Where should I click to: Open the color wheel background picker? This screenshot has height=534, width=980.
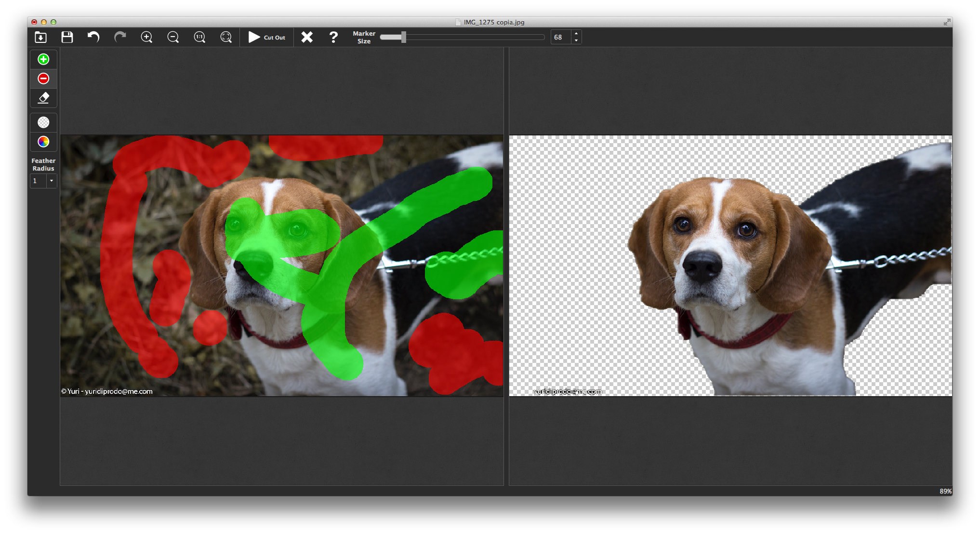[x=43, y=142]
